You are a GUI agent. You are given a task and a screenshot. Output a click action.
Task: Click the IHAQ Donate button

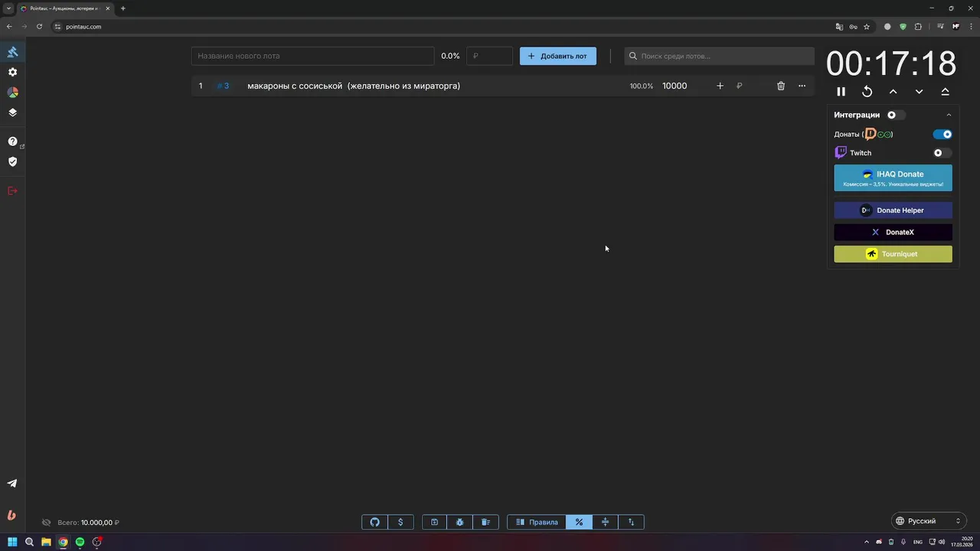pyautogui.click(x=893, y=178)
